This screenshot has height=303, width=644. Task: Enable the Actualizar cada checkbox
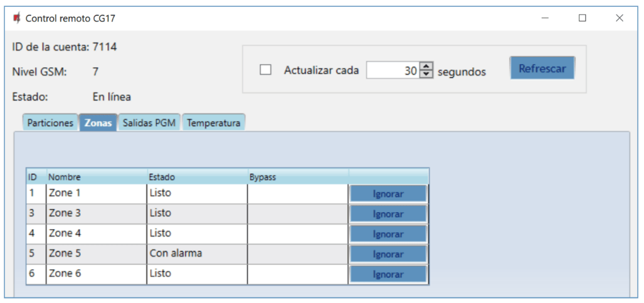pos(266,70)
